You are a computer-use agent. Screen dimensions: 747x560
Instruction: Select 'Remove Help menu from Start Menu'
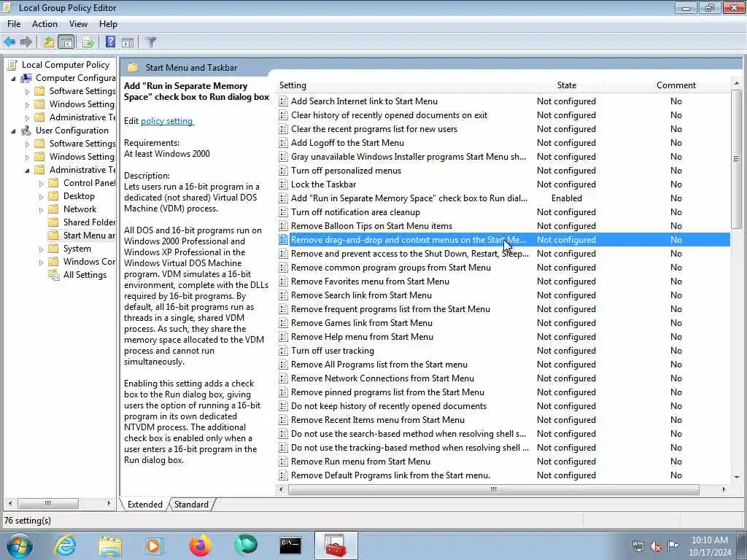click(504, 337)
